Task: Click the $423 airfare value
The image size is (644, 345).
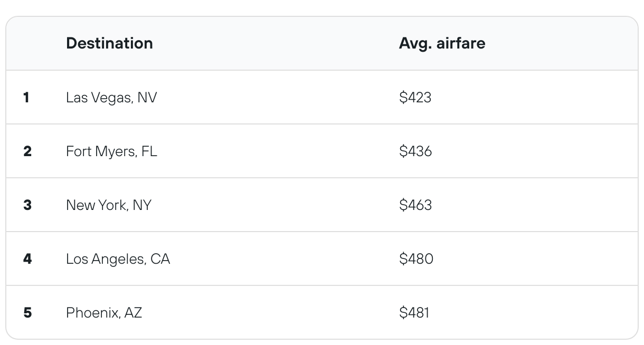Action: [x=415, y=98]
